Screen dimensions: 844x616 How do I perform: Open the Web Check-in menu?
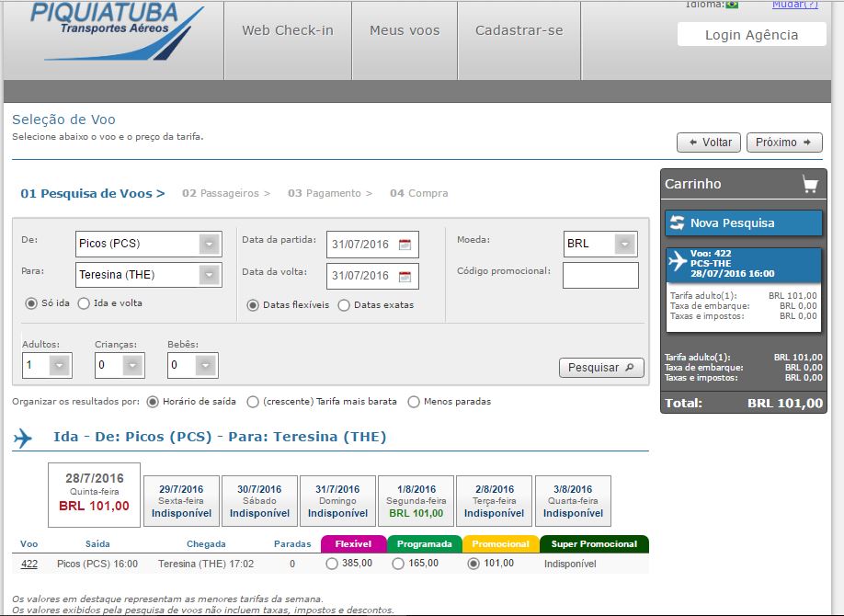point(288,30)
